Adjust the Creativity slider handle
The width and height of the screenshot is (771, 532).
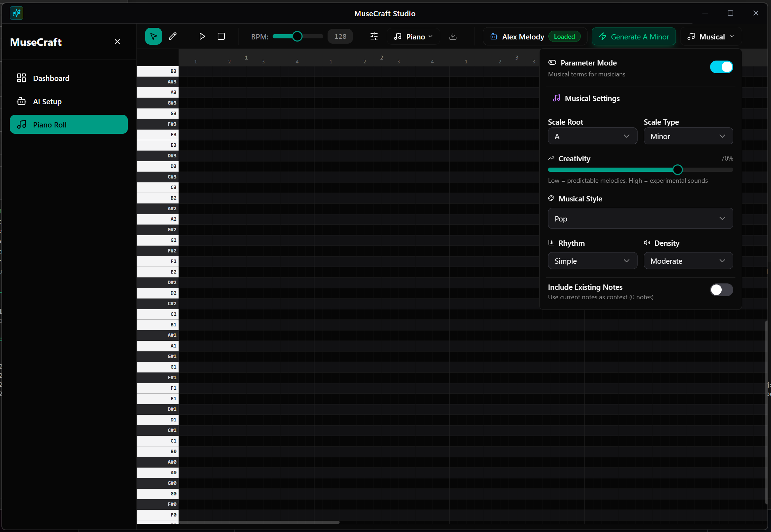pos(678,170)
